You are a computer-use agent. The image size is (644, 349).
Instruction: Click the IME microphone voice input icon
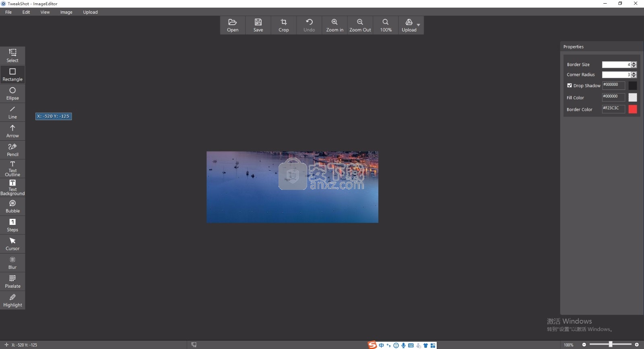point(403,345)
